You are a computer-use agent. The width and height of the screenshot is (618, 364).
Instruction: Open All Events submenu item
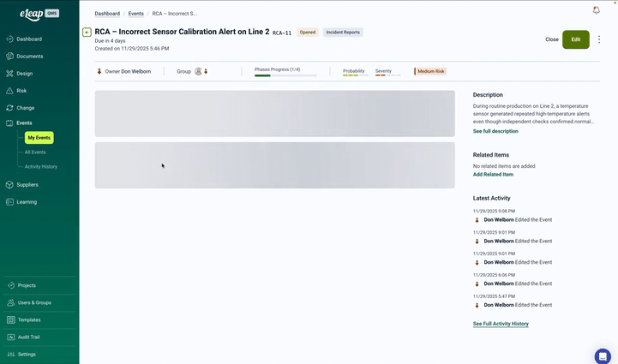coord(35,152)
